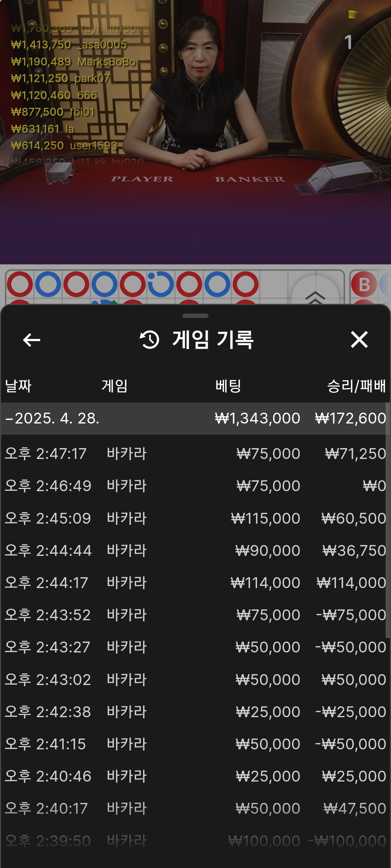Tap the panel drag handle bar
This screenshot has width=391, height=868.
195,316
